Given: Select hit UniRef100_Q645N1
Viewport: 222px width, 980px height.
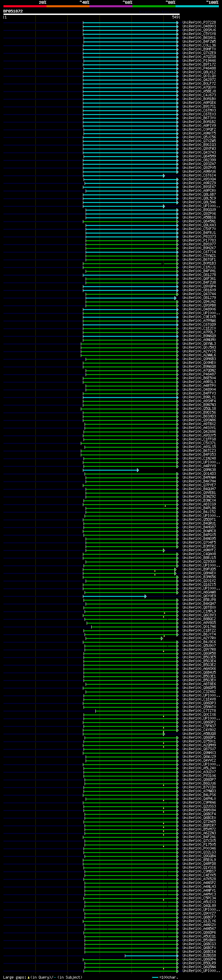Looking at the screenshot, I should (x=199, y=221).
